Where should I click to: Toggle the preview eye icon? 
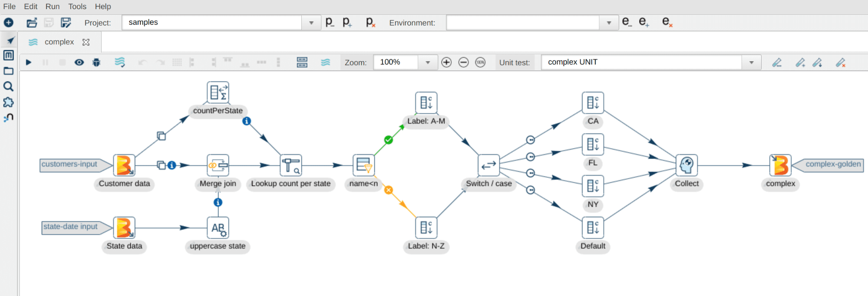(79, 62)
